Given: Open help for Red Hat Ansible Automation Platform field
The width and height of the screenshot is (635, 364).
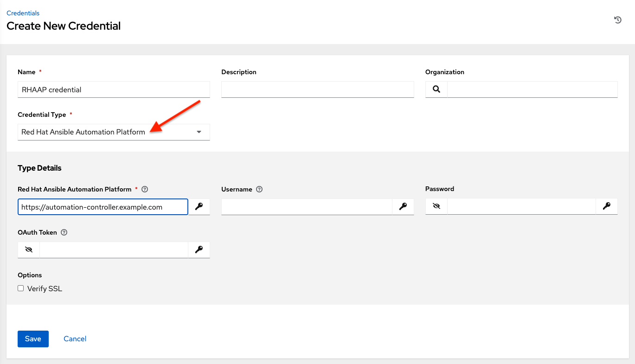Looking at the screenshot, I should 144,189.
